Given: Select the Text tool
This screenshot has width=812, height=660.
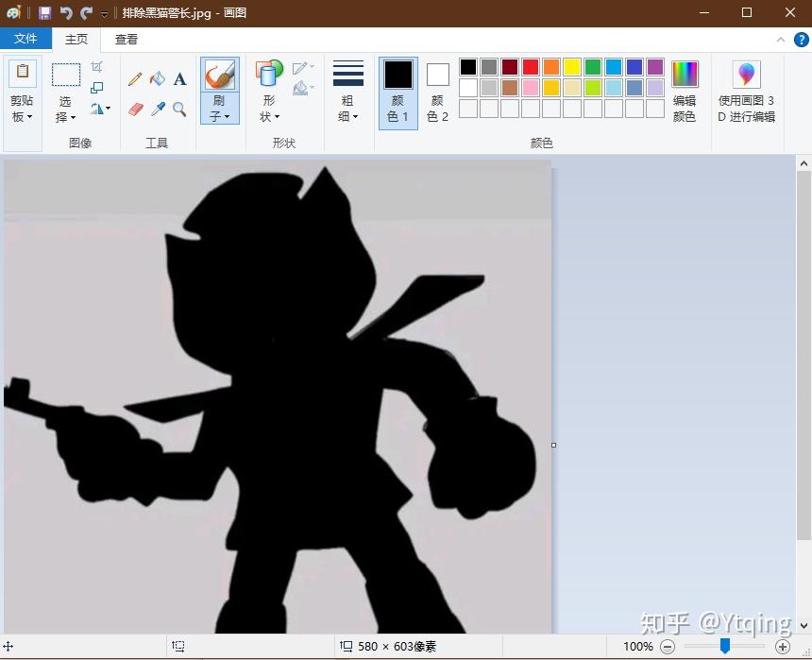Looking at the screenshot, I should 179,78.
